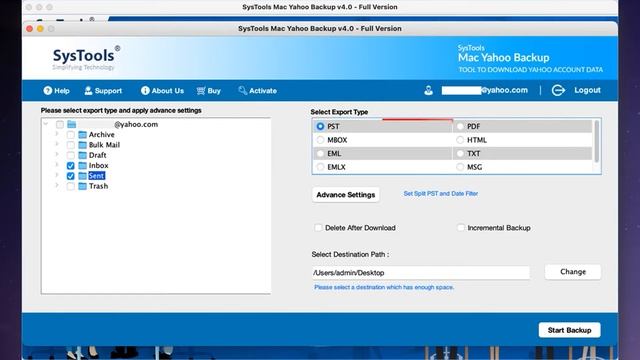Uncheck the Sent folder checkbox
The height and width of the screenshot is (360, 640).
coord(71,176)
